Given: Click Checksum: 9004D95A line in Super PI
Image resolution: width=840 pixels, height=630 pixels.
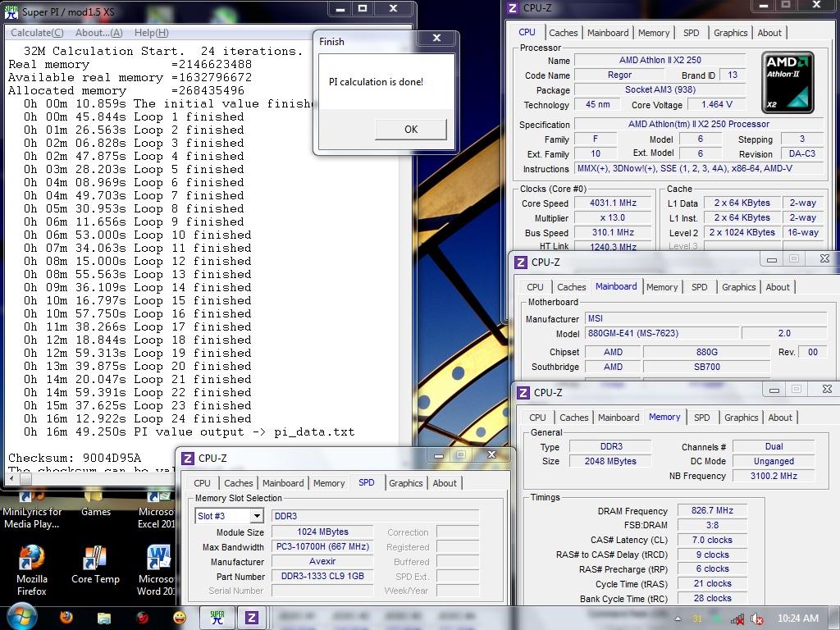Looking at the screenshot, I should [75, 458].
